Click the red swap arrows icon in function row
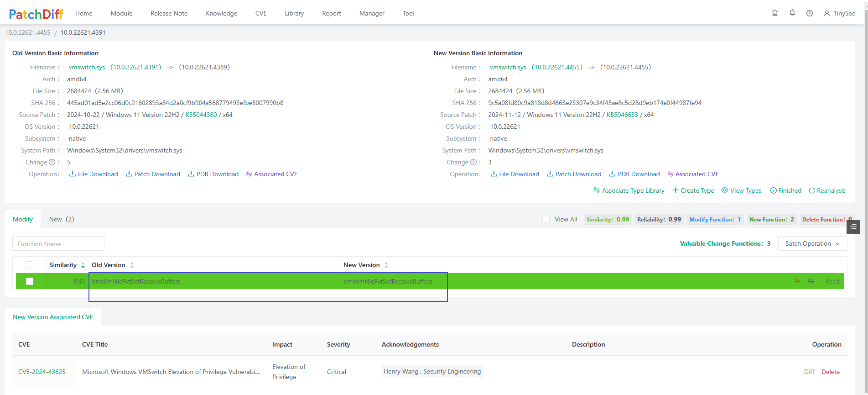Image resolution: width=868 pixels, height=395 pixels. 797,281
